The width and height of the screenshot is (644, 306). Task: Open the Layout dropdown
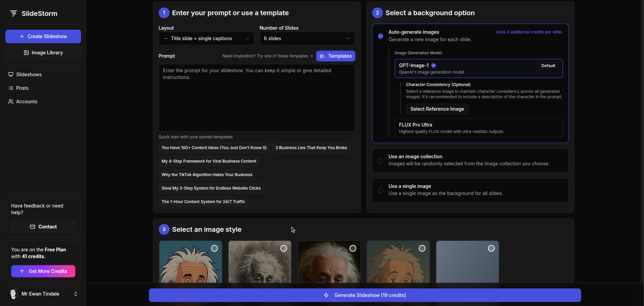coord(206,38)
